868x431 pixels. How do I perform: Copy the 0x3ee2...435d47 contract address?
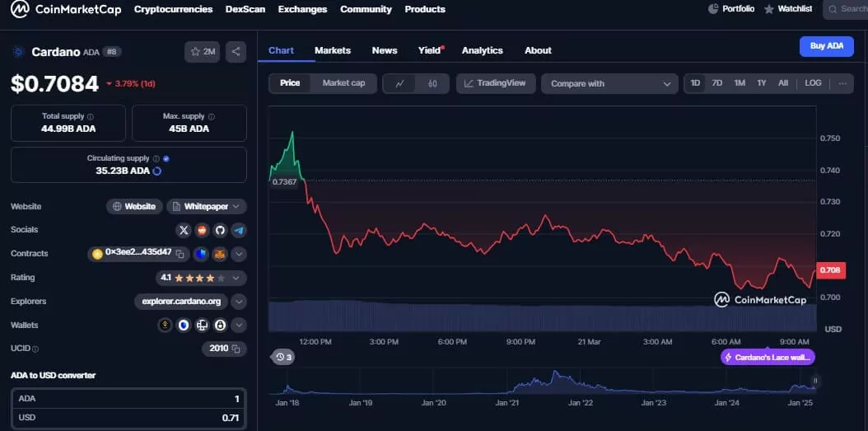[x=180, y=254]
